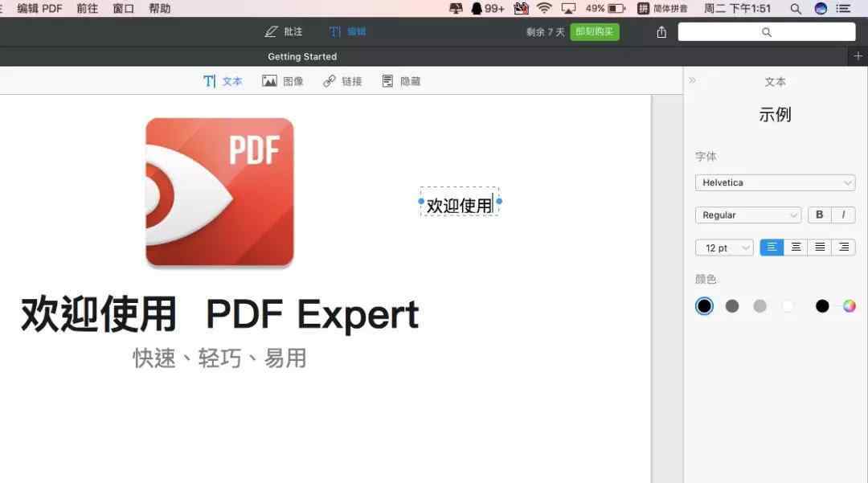The image size is (868, 483).
Task: Open the Notification Center list icon
Action: (843, 8)
